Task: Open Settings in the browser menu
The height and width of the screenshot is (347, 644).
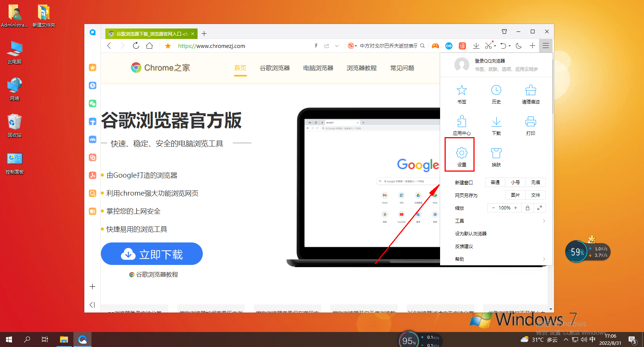Action: [461, 157]
